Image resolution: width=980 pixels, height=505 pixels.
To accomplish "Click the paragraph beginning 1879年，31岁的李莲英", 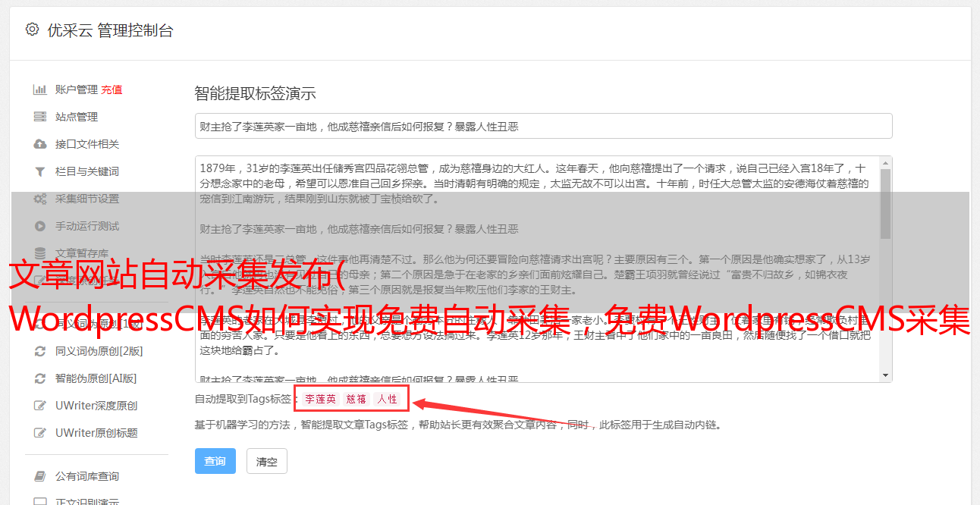I will [535, 183].
